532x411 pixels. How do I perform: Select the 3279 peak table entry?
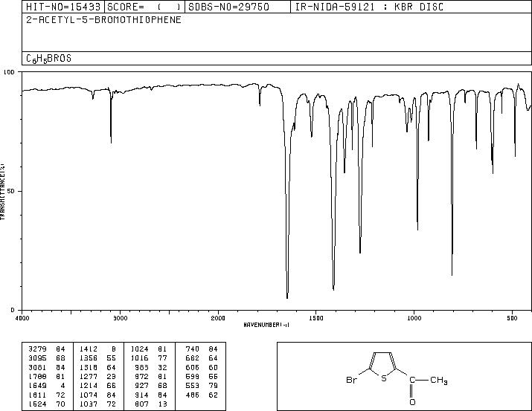click(47, 349)
